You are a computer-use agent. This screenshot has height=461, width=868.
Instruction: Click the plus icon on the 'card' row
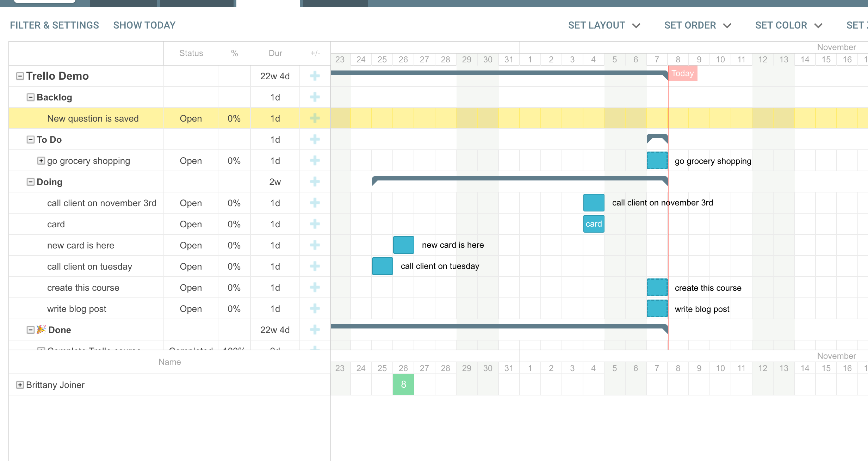315,224
